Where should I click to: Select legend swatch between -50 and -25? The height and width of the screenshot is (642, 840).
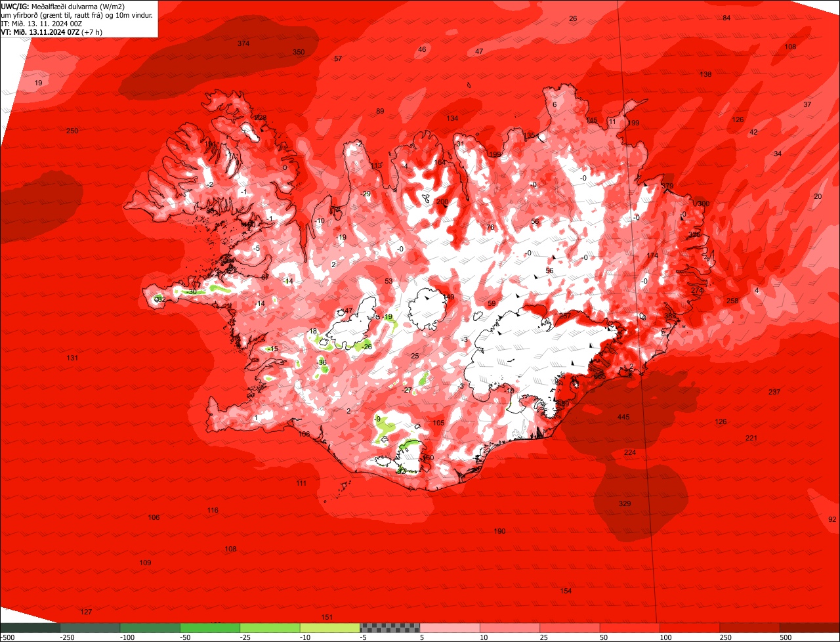(210, 628)
